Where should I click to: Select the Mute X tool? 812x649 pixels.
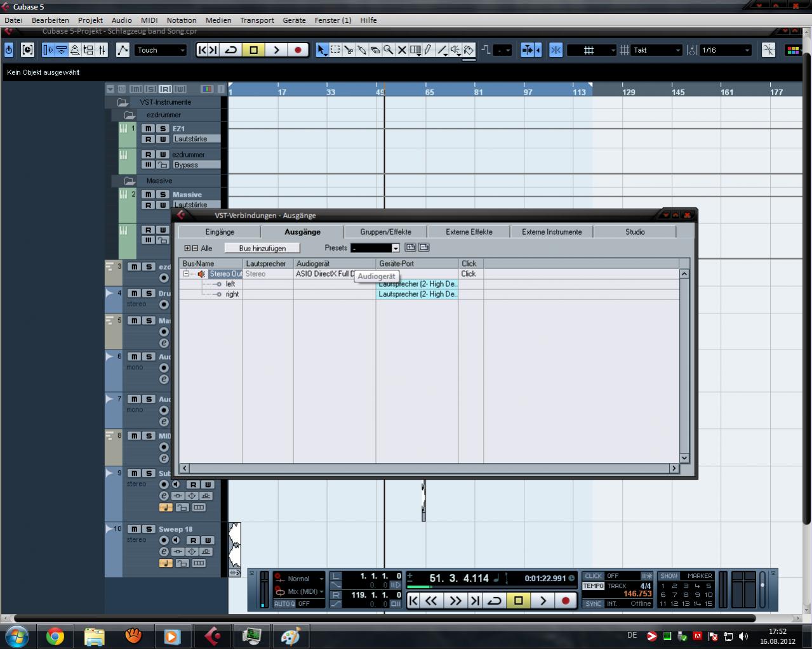click(402, 50)
